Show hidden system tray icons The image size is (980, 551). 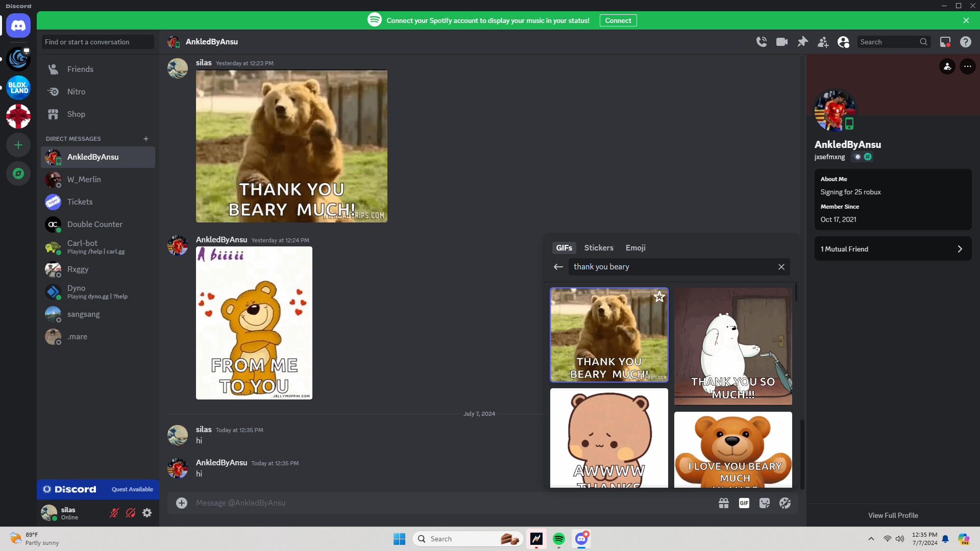(871, 539)
